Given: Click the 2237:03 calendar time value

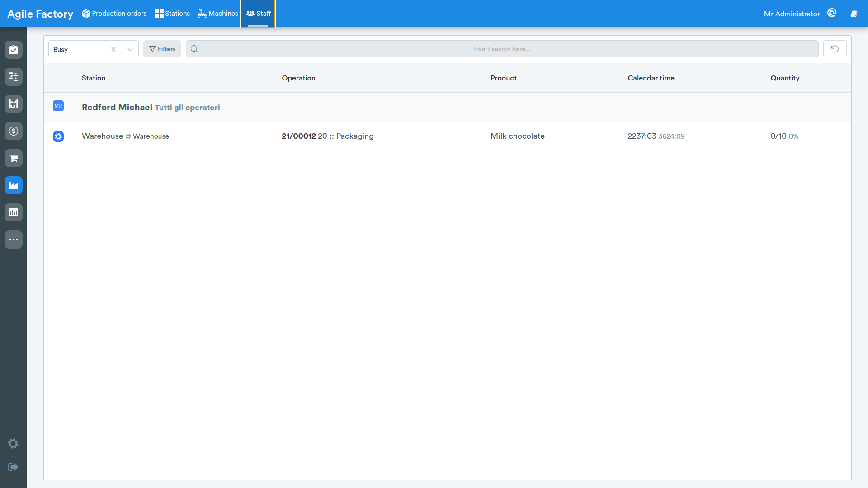Looking at the screenshot, I should 642,136.
